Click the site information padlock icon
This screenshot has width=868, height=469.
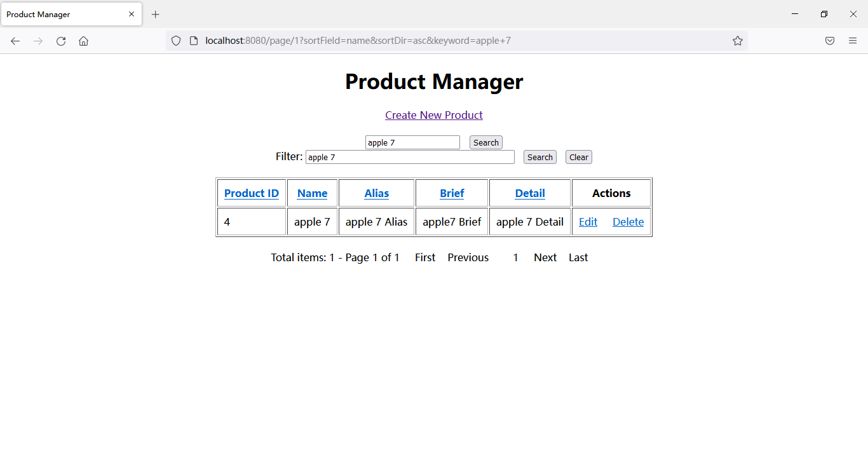coord(193,41)
